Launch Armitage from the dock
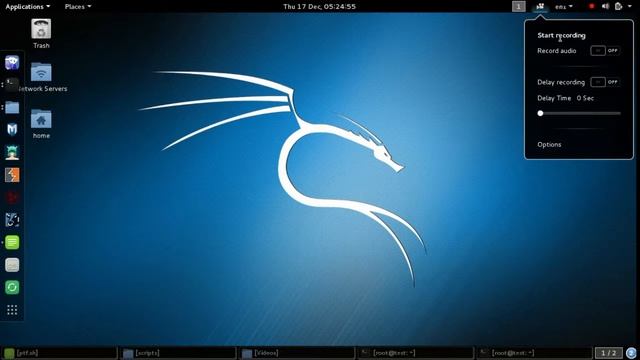Viewport: 640px width, 360px height. (x=12, y=152)
